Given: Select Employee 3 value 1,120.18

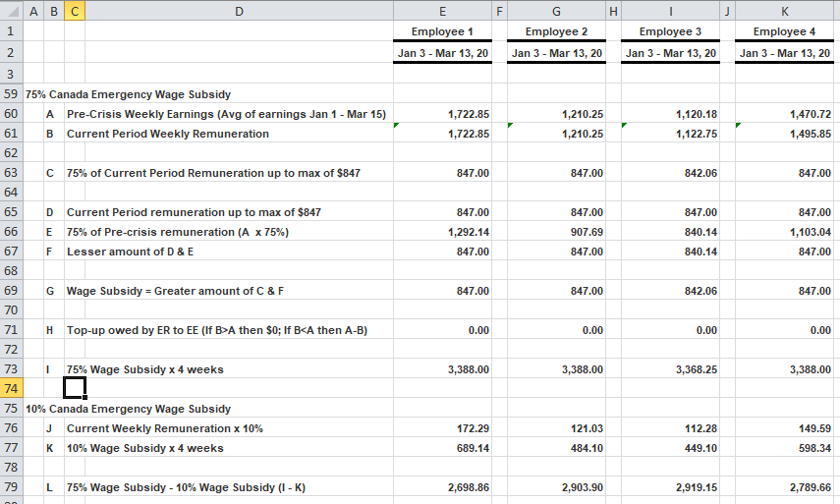Looking at the screenshot, I should coord(670,114).
